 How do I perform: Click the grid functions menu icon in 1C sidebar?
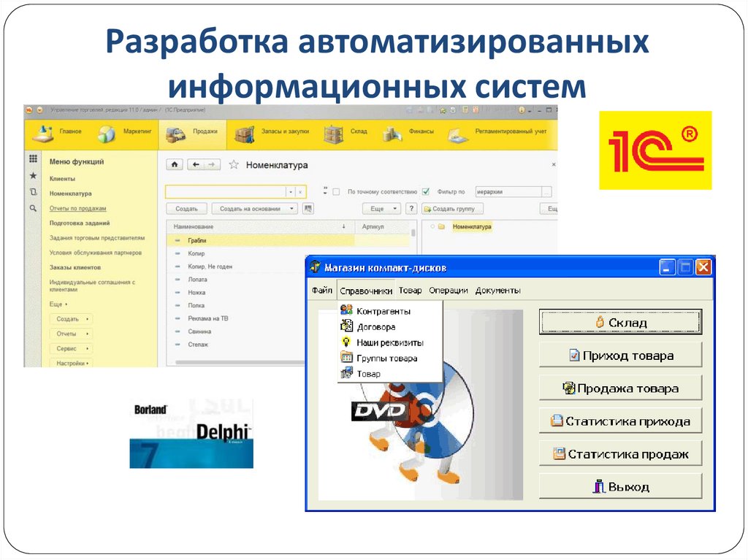click(x=33, y=159)
